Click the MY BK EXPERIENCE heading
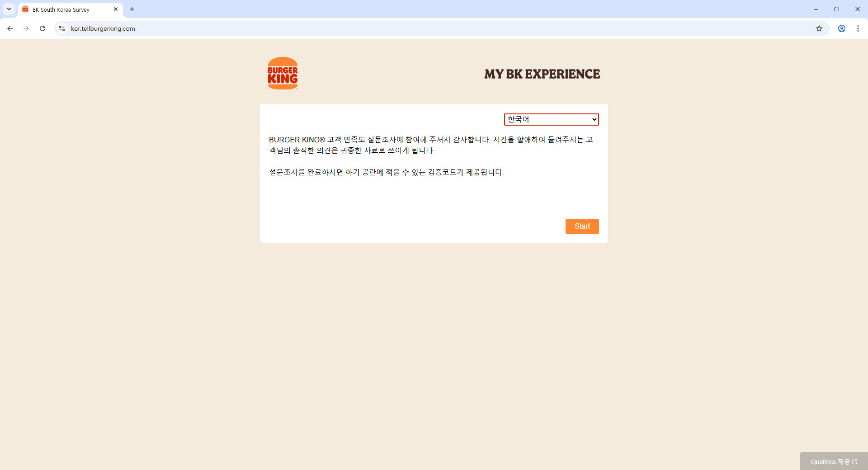The height and width of the screenshot is (470, 868). click(x=542, y=74)
